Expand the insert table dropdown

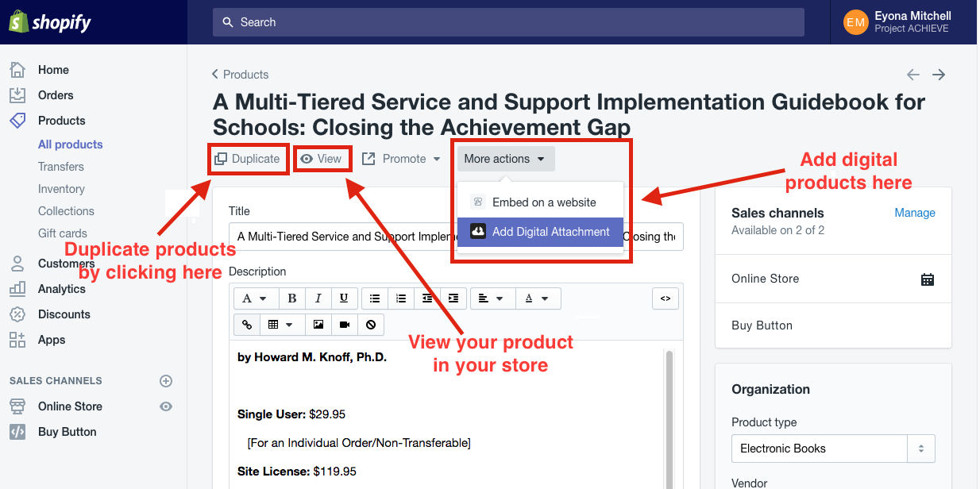click(280, 325)
